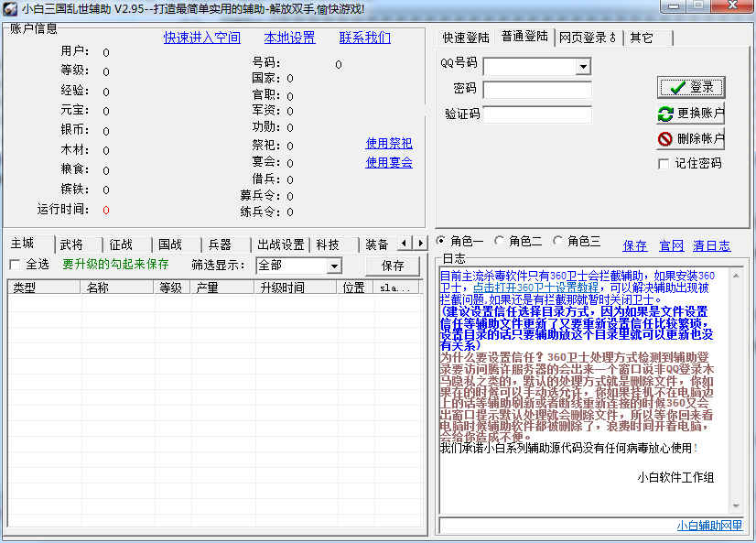
Task: Click the log panel scrollbar down arrow
Action: pyautogui.click(x=736, y=505)
